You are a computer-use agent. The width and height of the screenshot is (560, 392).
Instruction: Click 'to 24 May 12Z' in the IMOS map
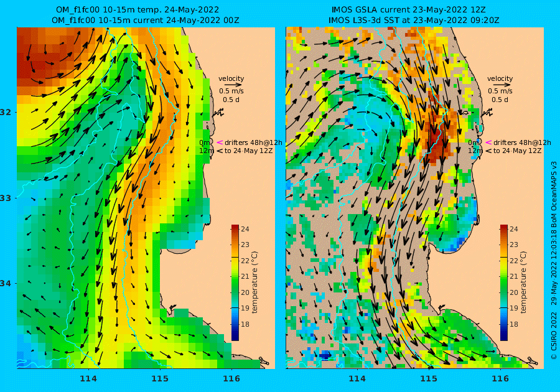click(518, 151)
